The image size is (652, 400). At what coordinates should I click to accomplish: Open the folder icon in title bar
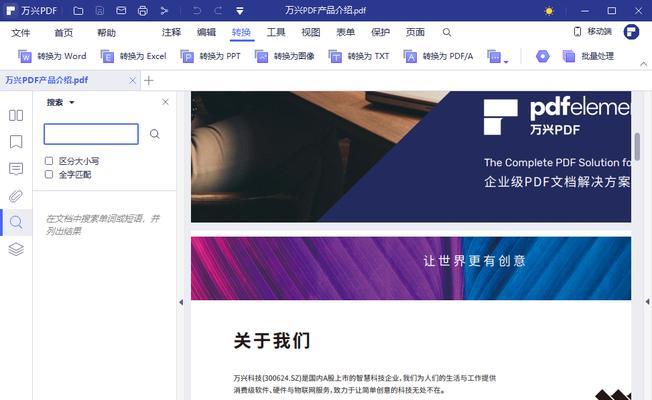[x=78, y=10]
